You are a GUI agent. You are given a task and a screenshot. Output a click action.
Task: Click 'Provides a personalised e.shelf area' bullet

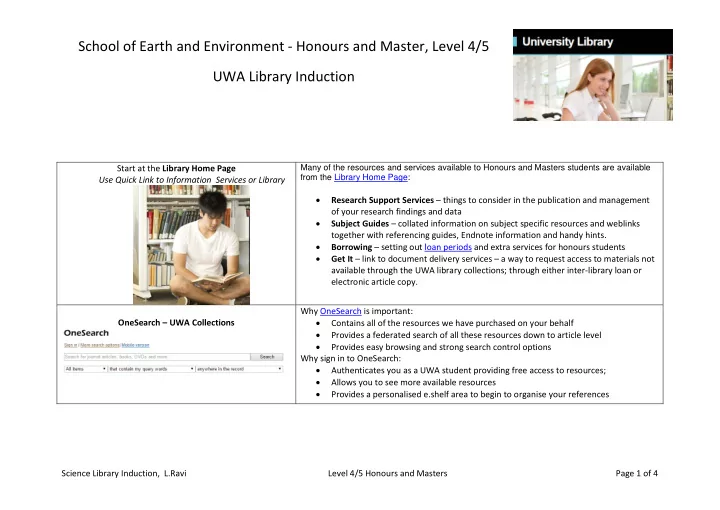pyautogui.click(x=470, y=394)
